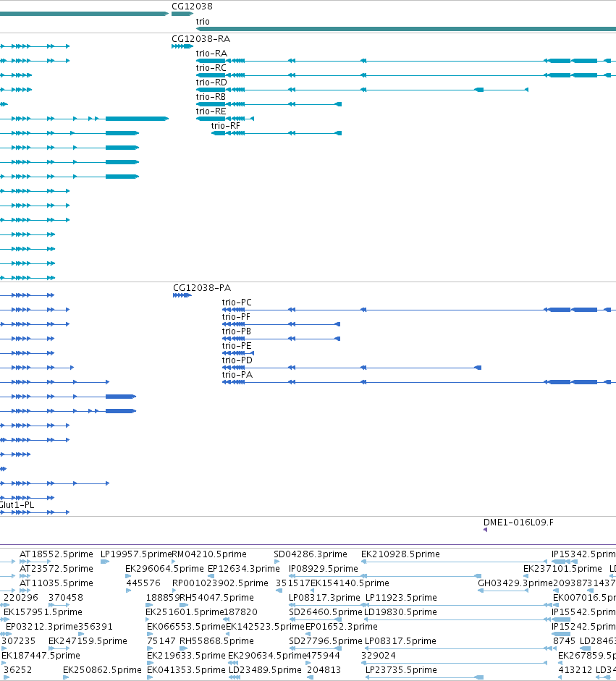Click the EP01652.3prime EST label

[x=342, y=626]
